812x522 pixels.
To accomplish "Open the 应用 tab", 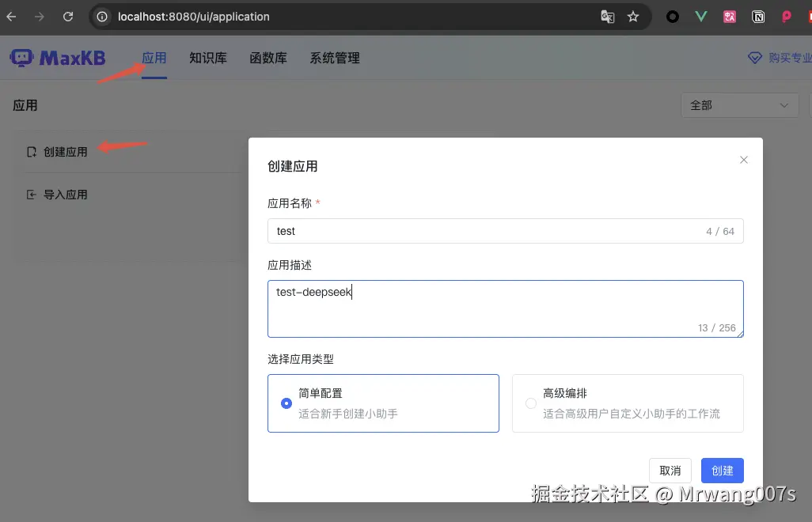I will [154, 58].
